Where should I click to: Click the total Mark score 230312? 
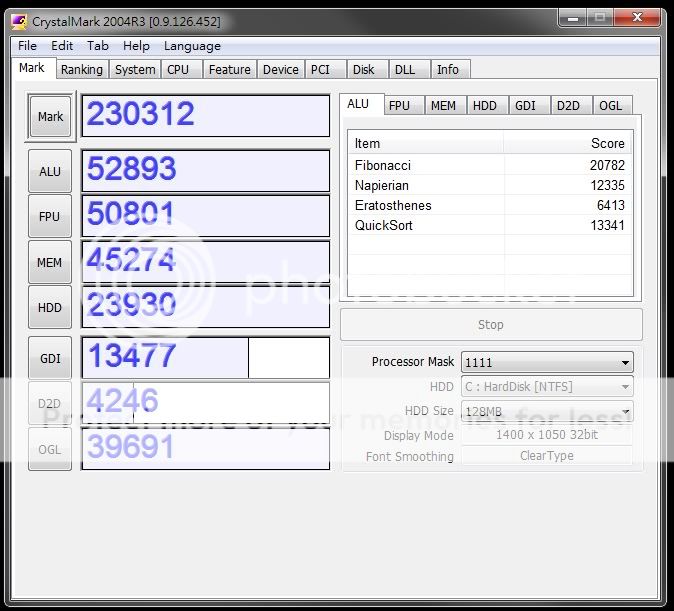205,116
